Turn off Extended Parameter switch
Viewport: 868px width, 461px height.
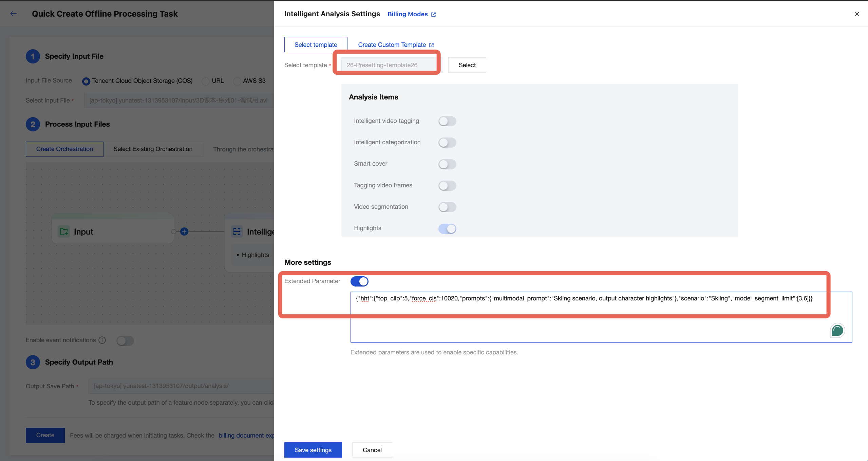359,281
